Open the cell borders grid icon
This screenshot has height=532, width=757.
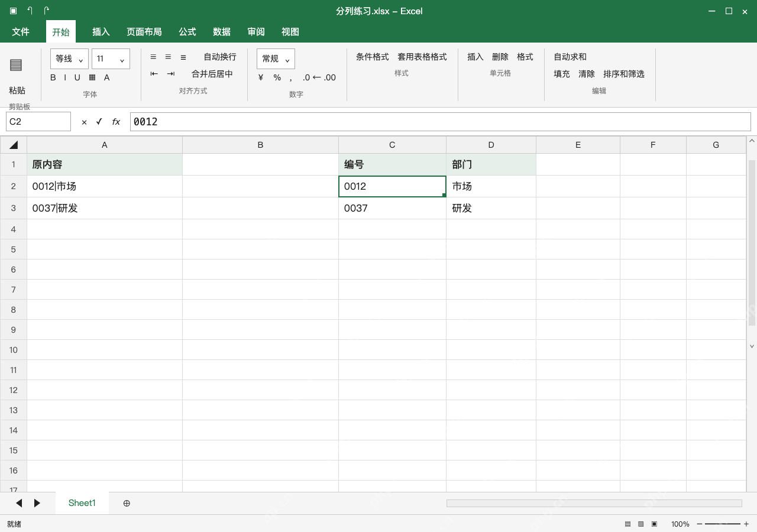coord(92,77)
